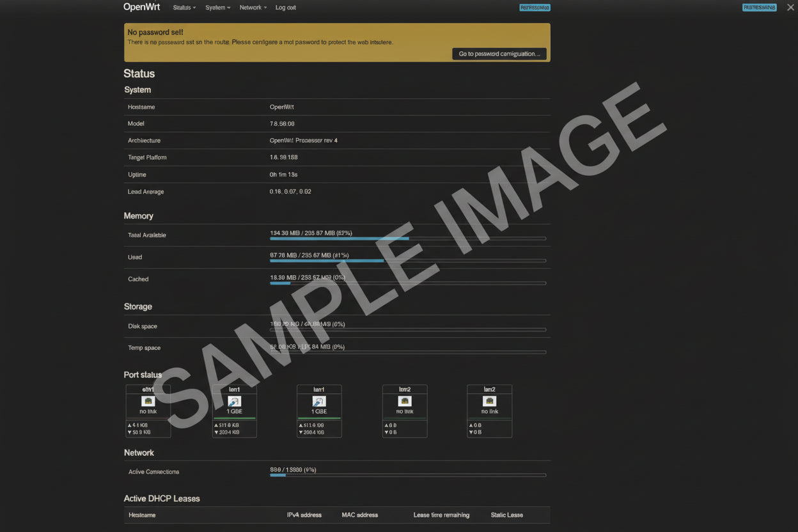
Task: Open the System dropdown menu
Action: click(217, 8)
